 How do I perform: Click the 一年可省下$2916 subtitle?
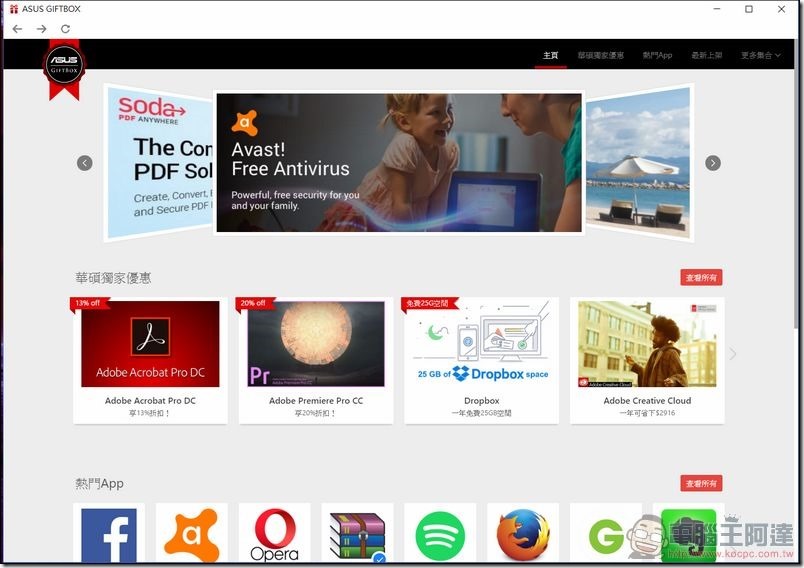[x=647, y=413]
